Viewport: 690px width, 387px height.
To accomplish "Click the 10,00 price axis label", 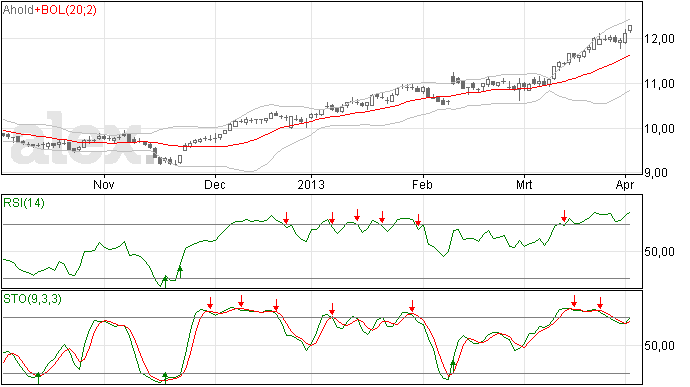I will point(659,129).
